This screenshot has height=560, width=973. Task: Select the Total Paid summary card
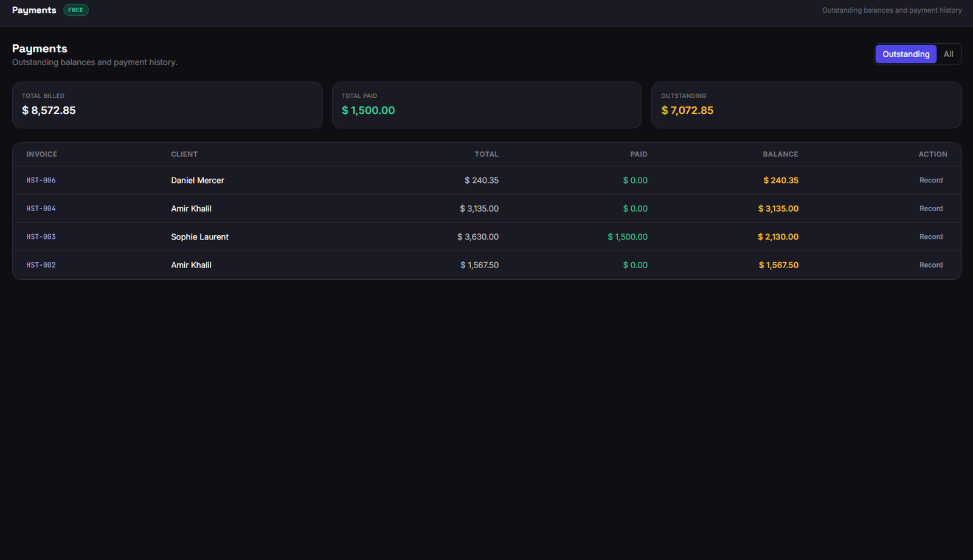(x=486, y=105)
